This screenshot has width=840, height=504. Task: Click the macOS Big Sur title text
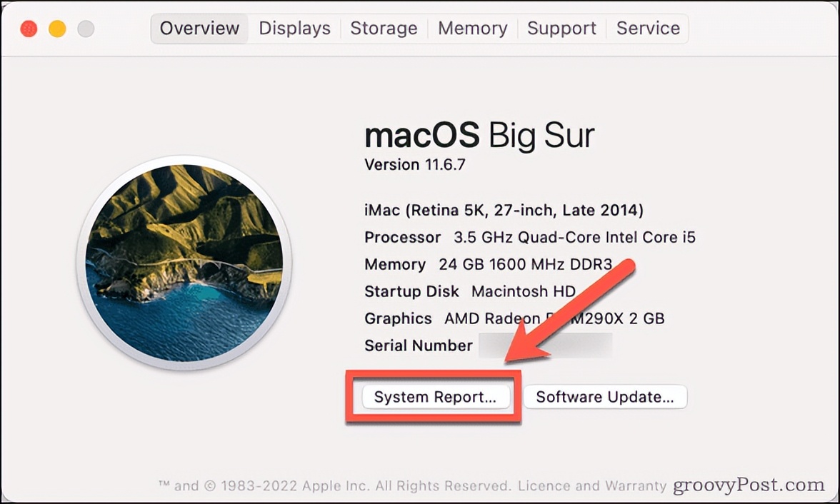pyautogui.click(x=479, y=135)
